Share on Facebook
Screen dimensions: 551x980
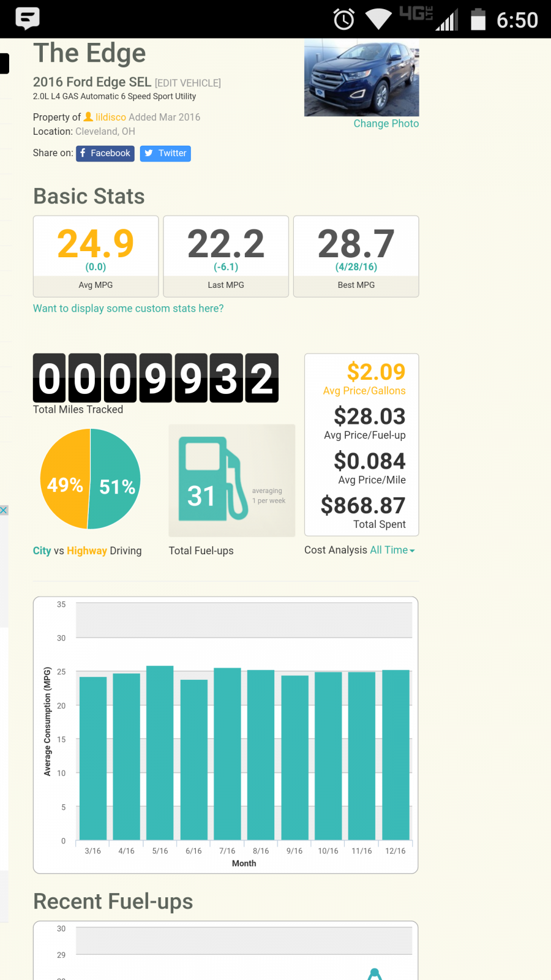(105, 153)
